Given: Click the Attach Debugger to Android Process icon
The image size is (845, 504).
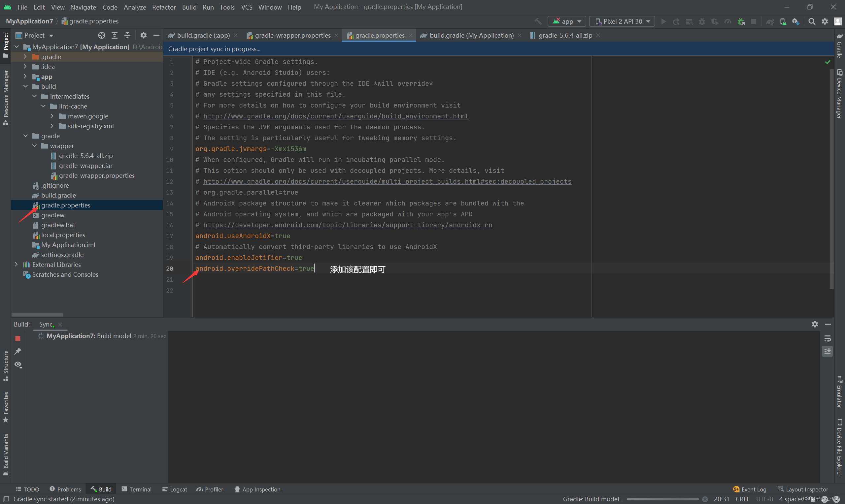Looking at the screenshot, I should point(741,21).
